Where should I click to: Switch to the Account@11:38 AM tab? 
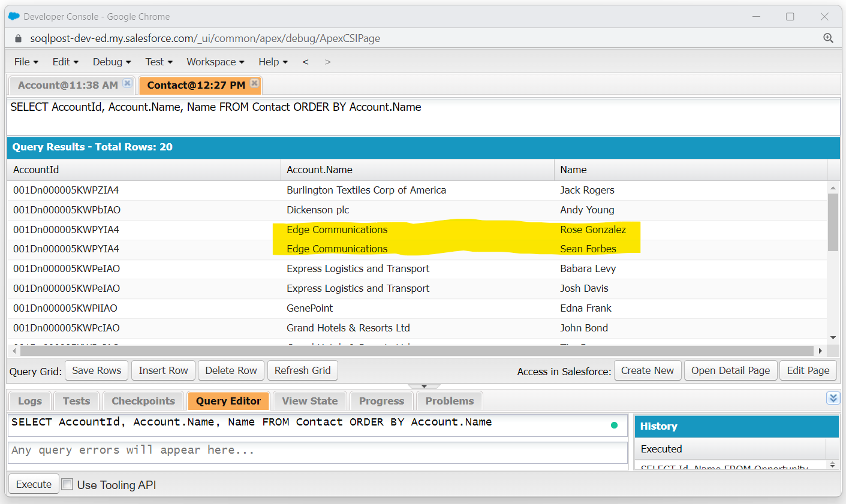point(68,85)
